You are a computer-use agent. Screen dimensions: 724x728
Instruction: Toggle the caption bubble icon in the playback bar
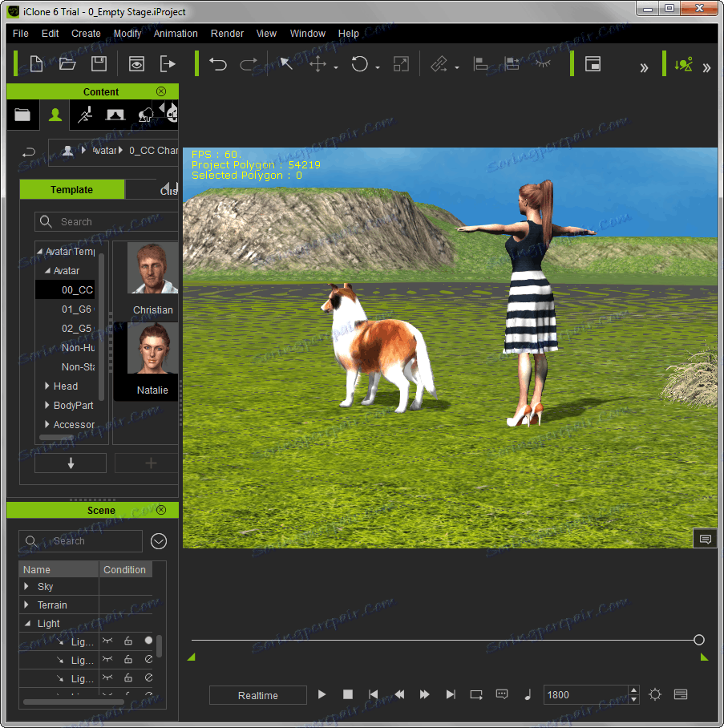coord(502,694)
